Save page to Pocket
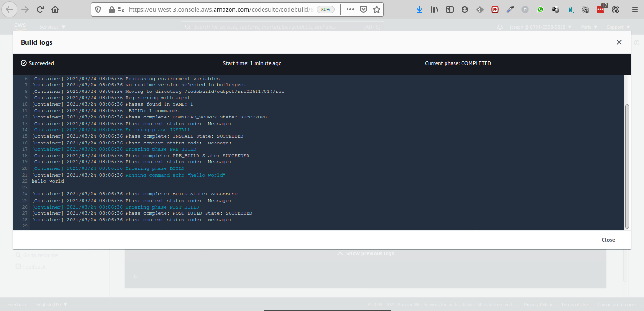Viewport: 644px width, 311px height. pos(363,9)
